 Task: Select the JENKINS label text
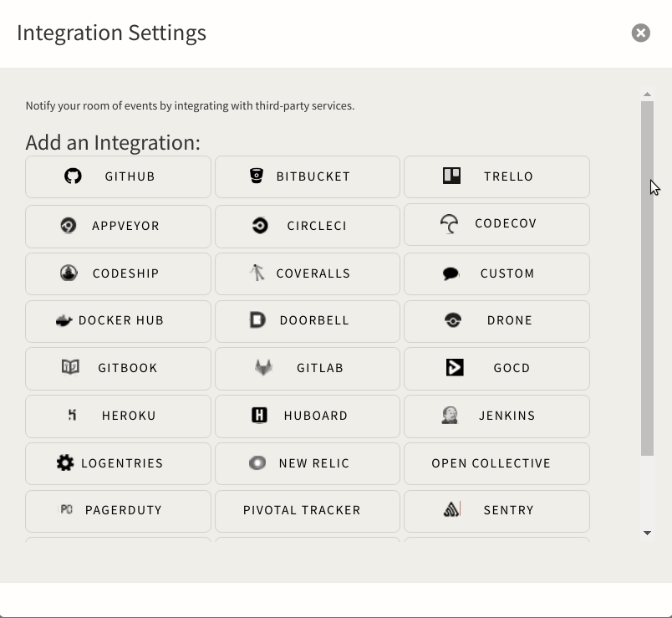point(507,416)
